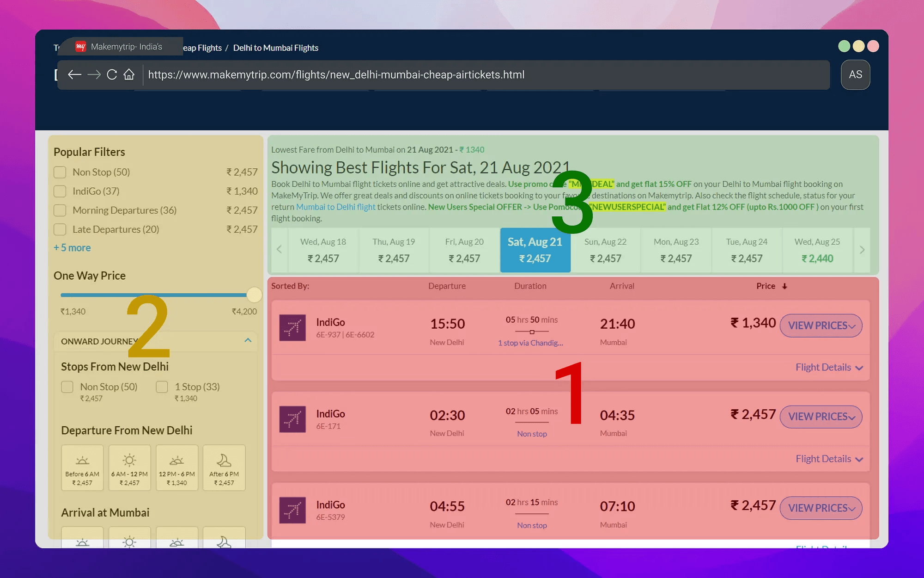The image size is (924, 578).
Task: Select After 6 PM departure moon icon
Action: click(x=224, y=461)
